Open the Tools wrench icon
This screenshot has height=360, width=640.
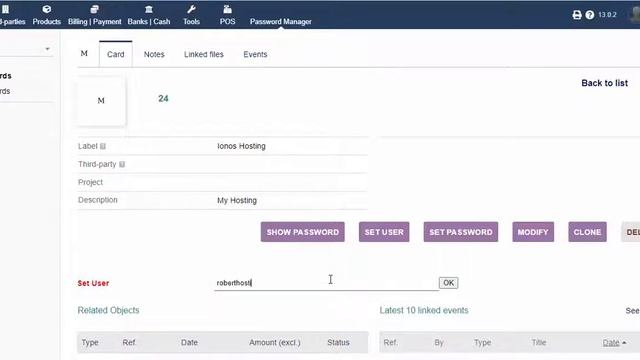(x=191, y=9)
